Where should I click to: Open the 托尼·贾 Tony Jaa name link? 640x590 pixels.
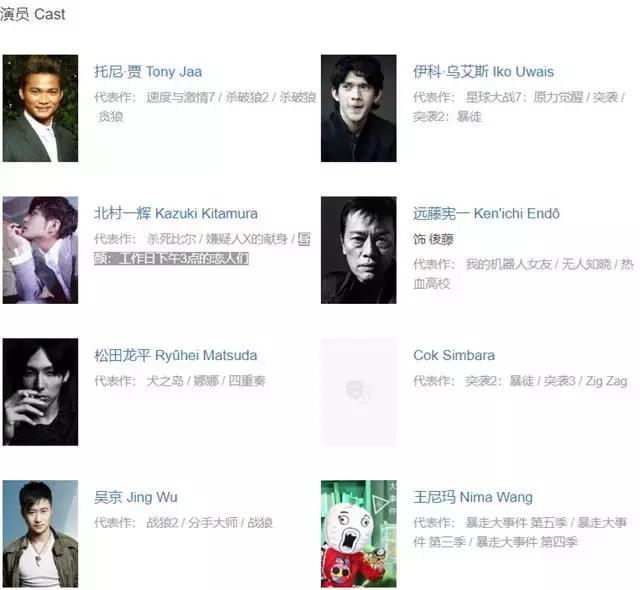tap(148, 72)
